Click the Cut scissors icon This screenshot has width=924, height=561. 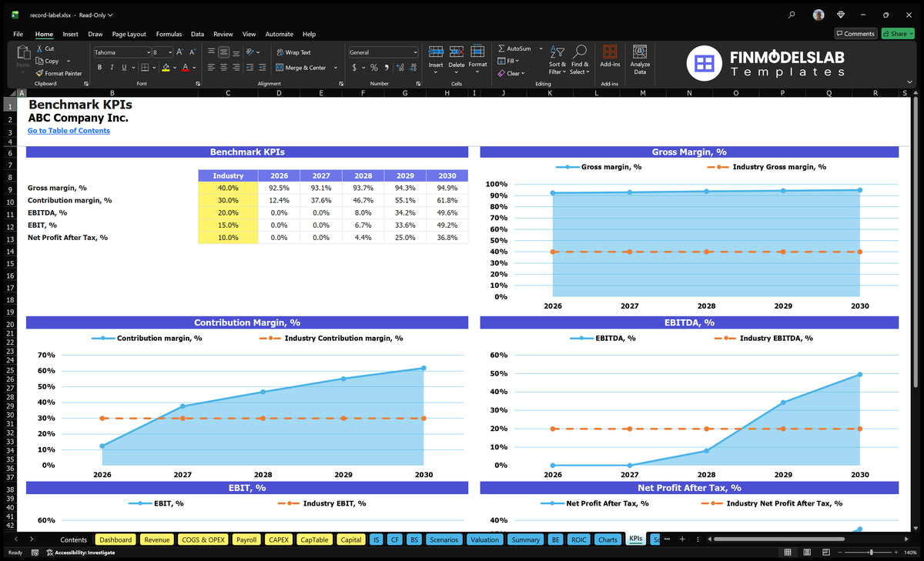pyautogui.click(x=39, y=48)
